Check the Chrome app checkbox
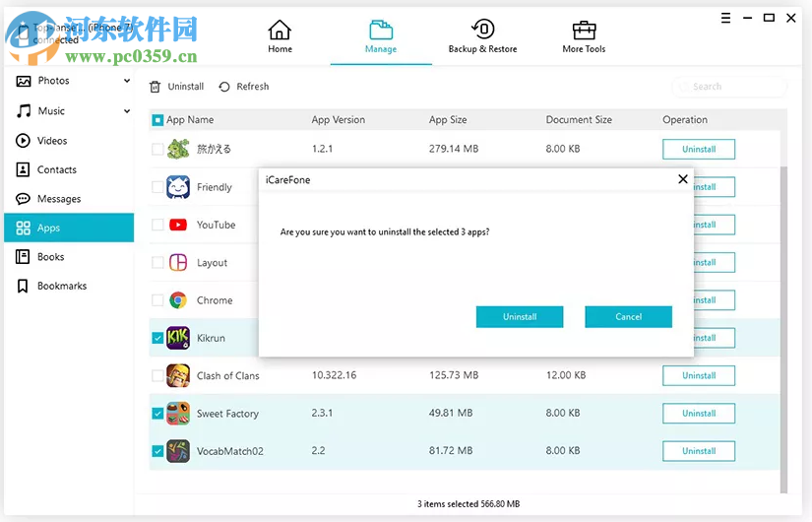Screen dimensions: 812x522 click(x=157, y=300)
